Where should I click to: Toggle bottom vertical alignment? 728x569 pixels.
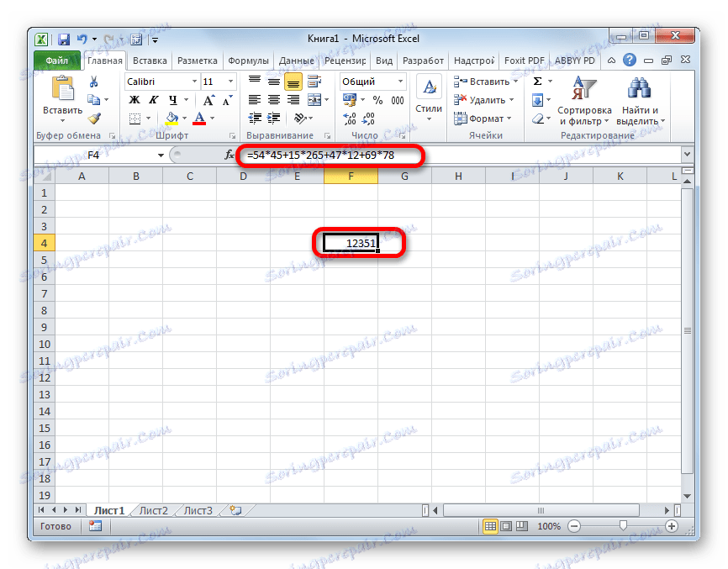(293, 82)
